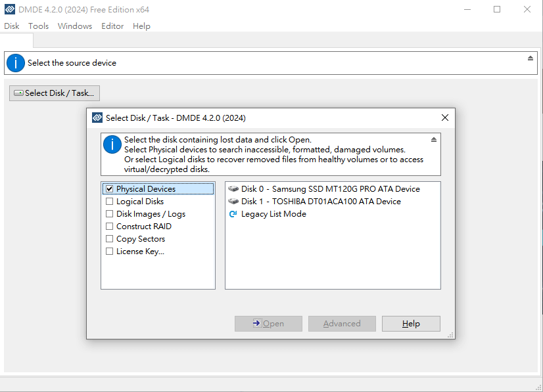Click the blue info icon in dialog hint
Screen dimensions: 543x392
click(112, 144)
